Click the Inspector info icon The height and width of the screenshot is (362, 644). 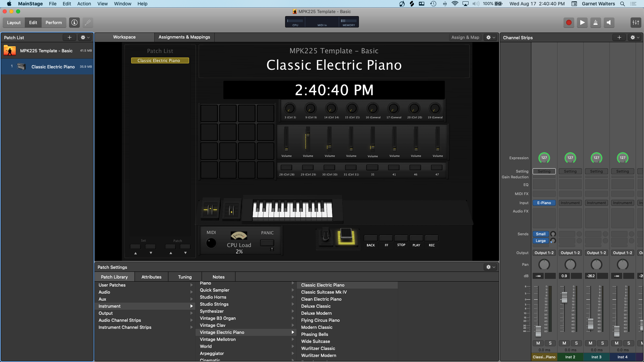(74, 22)
